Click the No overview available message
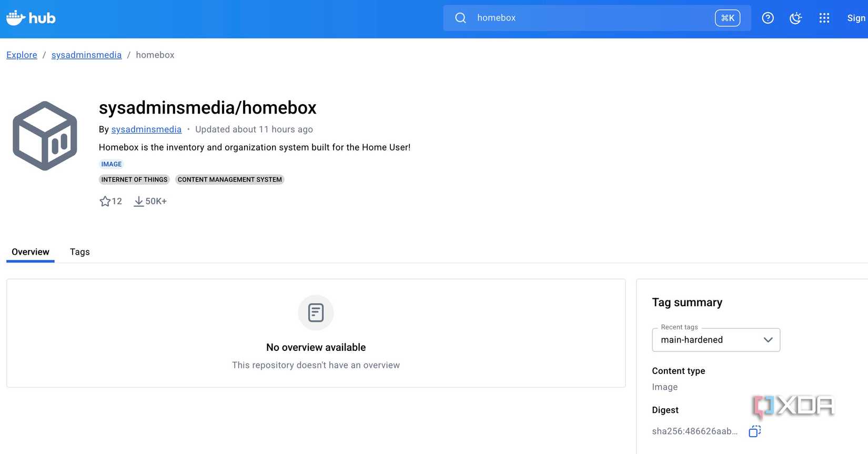Image resolution: width=868 pixels, height=454 pixels. pyautogui.click(x=316, y=347)
